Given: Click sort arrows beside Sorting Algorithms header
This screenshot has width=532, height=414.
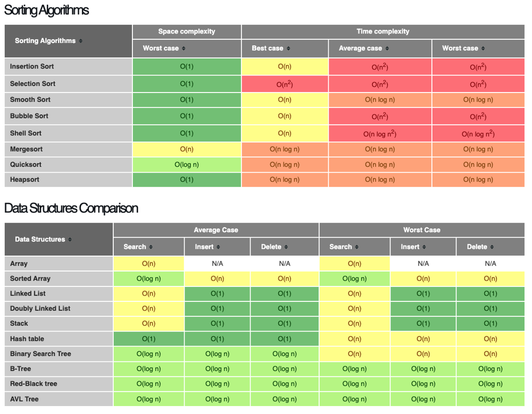Looking at the screenshot, I should (81, 41).
